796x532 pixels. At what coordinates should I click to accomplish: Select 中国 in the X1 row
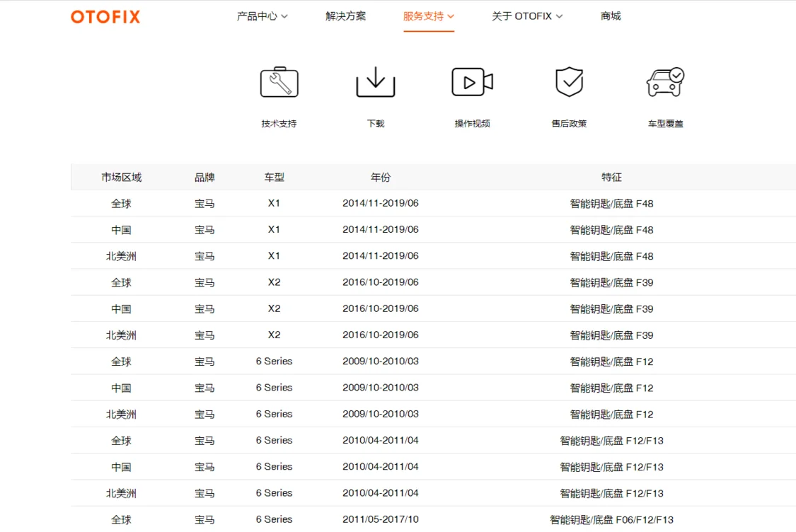pos(121,230)
